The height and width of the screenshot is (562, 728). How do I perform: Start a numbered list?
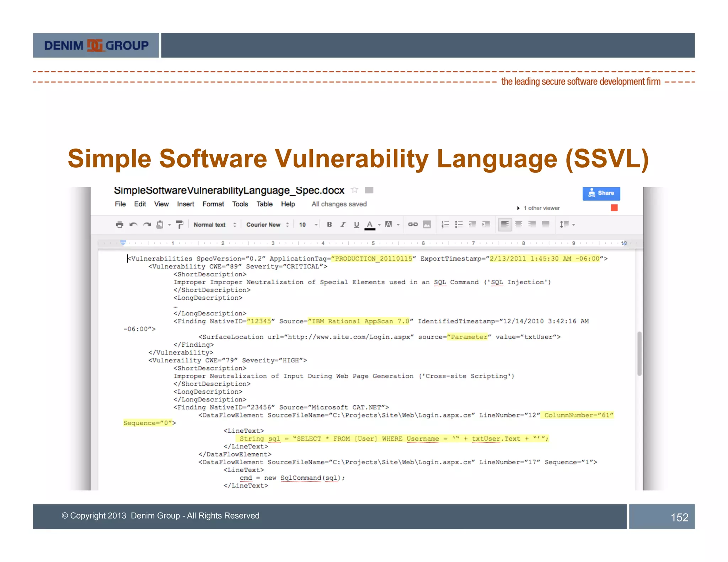tap(445, 225)
